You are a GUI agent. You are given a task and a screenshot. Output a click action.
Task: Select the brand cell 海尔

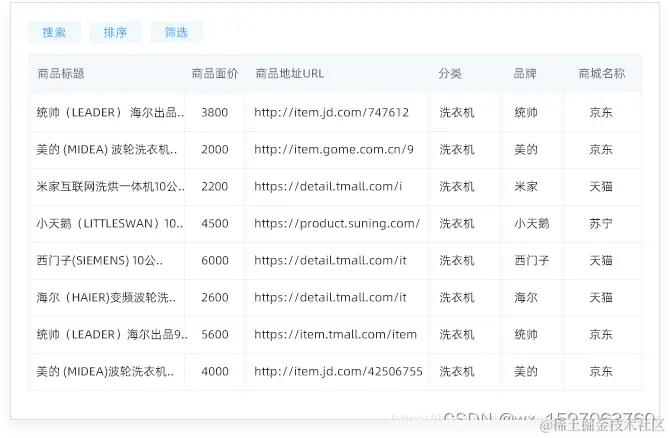click(x=526, y=297)
